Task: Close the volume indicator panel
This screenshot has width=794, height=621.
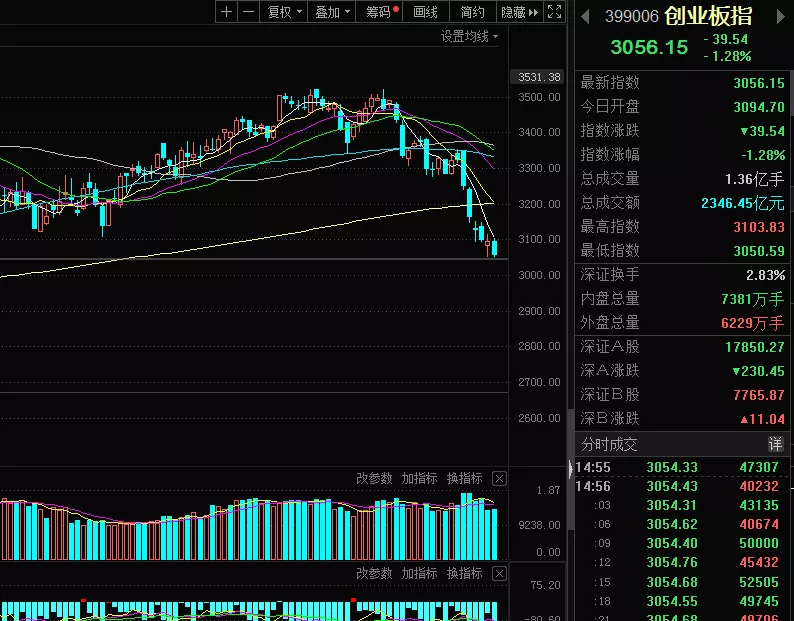Action: pos(499,479)
